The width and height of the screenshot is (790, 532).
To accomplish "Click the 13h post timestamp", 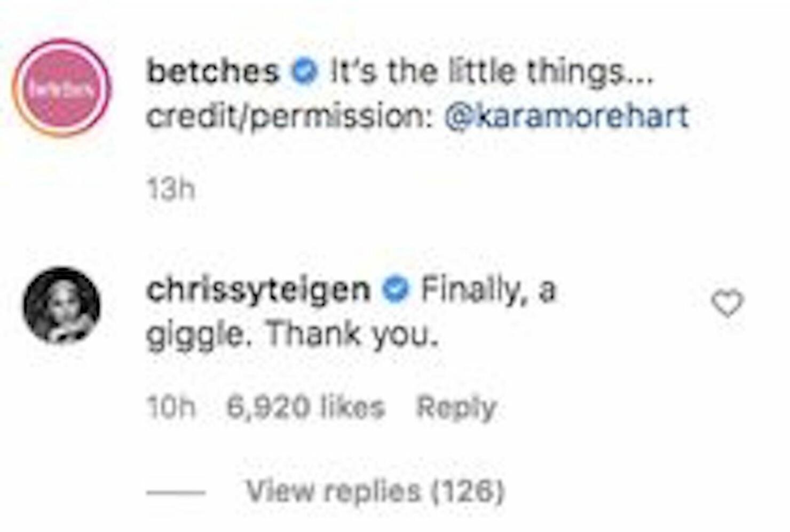I will (x=171, y=189).
